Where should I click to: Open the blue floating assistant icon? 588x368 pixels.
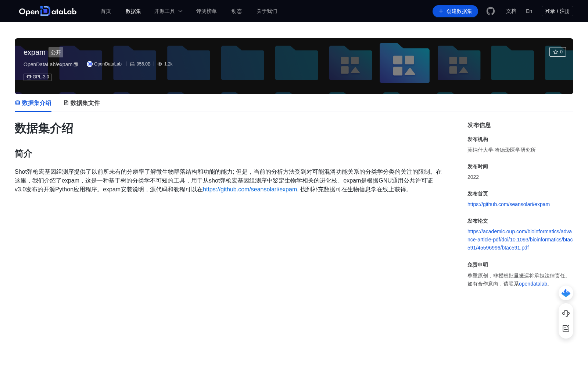click(x=566, y=293)
